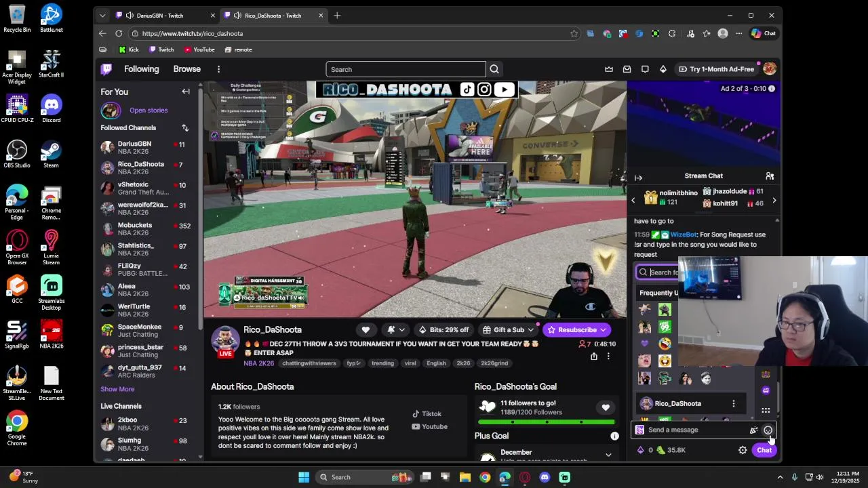Open the Kick bookmark
Image resolution: width=868 pixels, height=488 pixels.
point(129,49)
